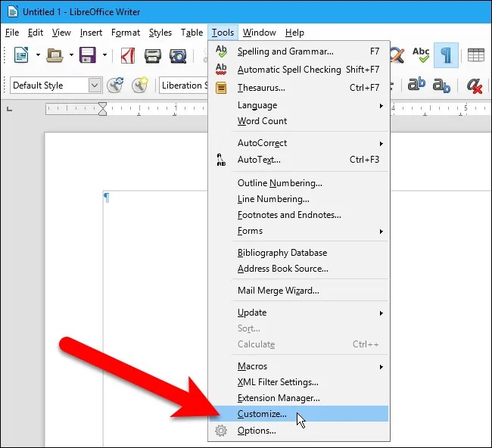Image resolution: width=492 pixels, height=448 pixels.
Task: Click the Clear Formatting icon
Action: coord(475,86)
